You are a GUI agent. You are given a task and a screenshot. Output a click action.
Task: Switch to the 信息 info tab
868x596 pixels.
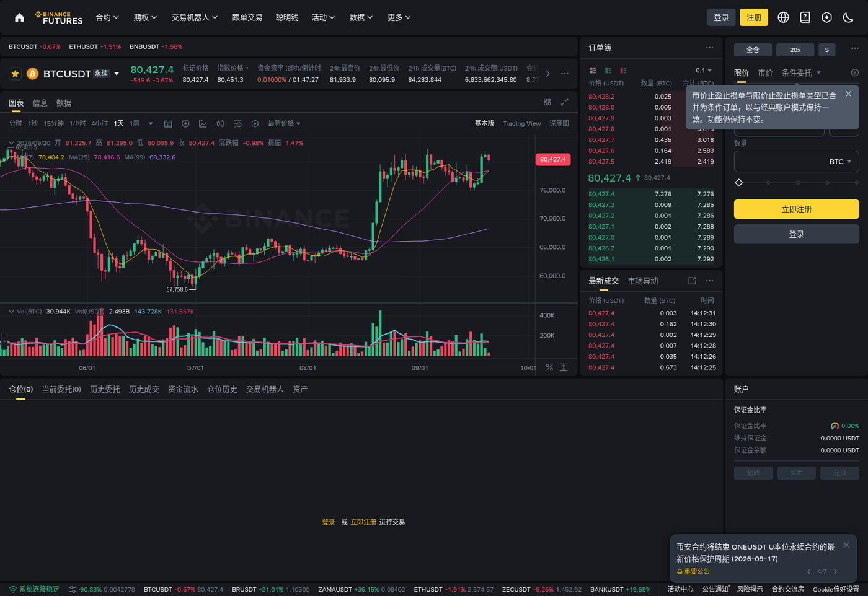tap(40, 103)
